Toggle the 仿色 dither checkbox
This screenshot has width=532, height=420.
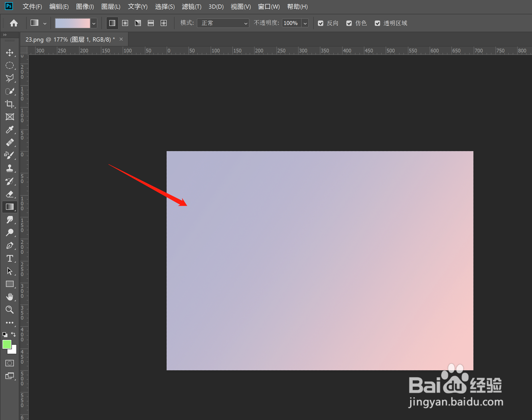[x=349, y=23]
